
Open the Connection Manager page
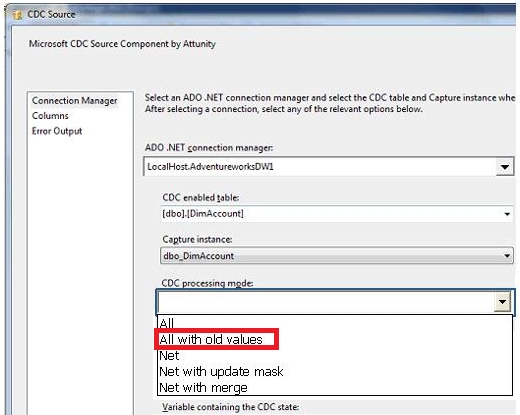(x=74, y=101)
